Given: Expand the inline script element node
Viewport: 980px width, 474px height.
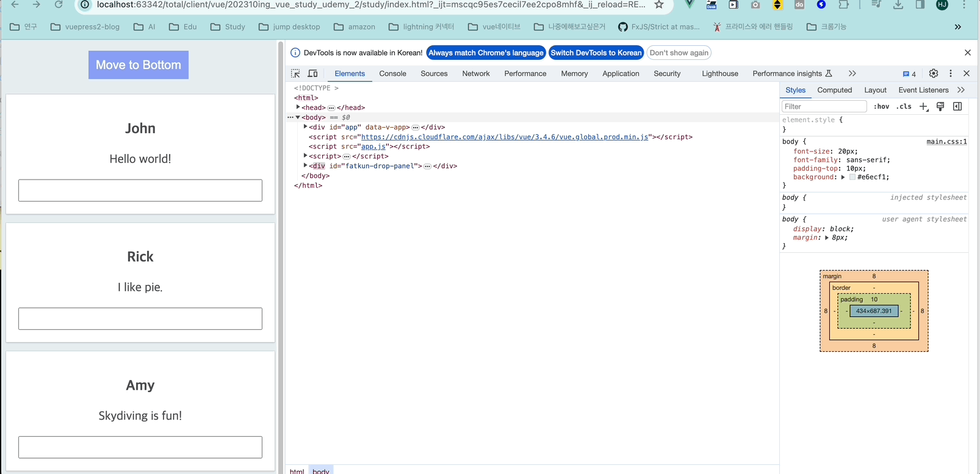Looking at the screenshot, I should [x=305, y=156].
